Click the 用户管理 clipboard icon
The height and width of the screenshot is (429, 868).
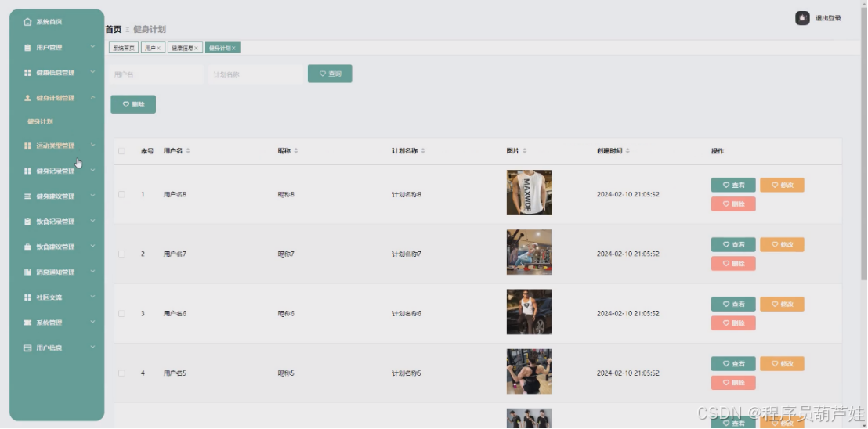click(27, 48)
